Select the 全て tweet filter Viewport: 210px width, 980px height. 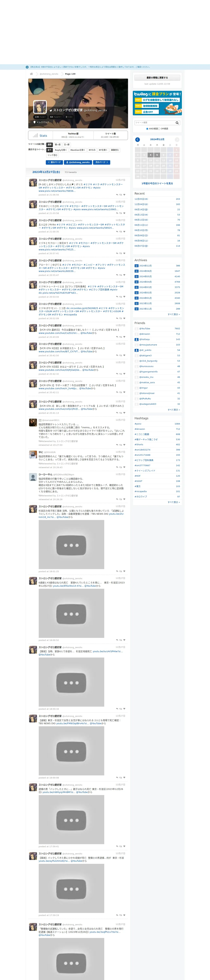point(50,150)
